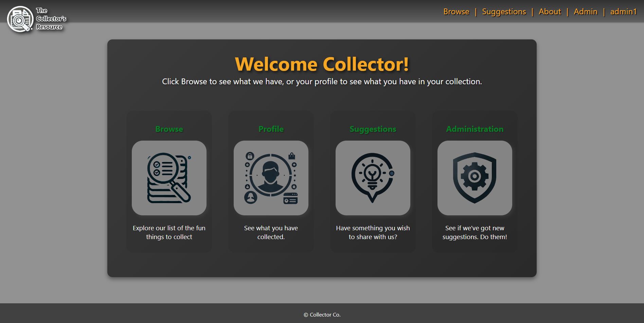Image resolution: width=644 pixels, height=323 pixels.
Task: Click the green Administration card heading
Action: pos(475,129)
